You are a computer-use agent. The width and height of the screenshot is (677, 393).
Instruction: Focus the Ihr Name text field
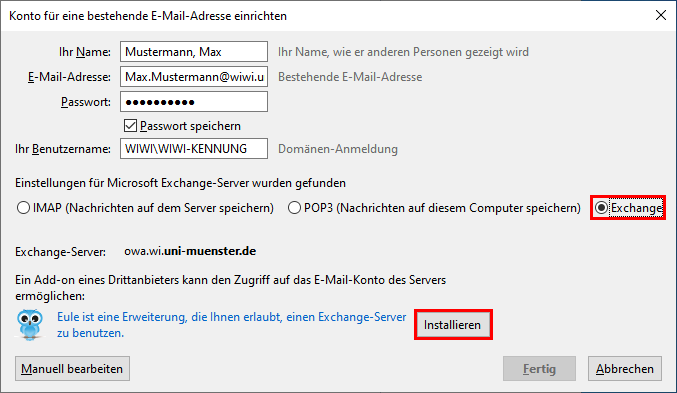[x=194, y=52]
